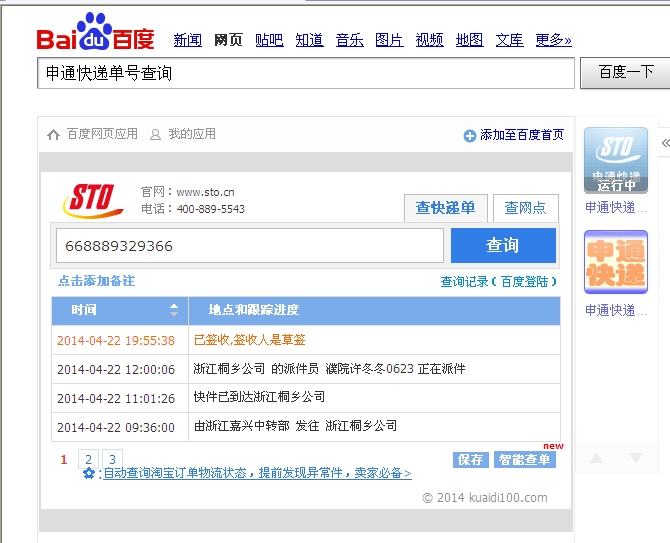Click the Baidu logo
This screenshot has width=670, height=543.
[95, 32]
